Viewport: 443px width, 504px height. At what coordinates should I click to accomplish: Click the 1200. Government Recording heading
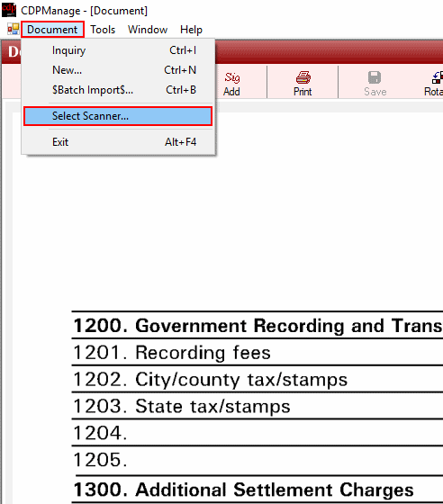click(x=258, y=326)
